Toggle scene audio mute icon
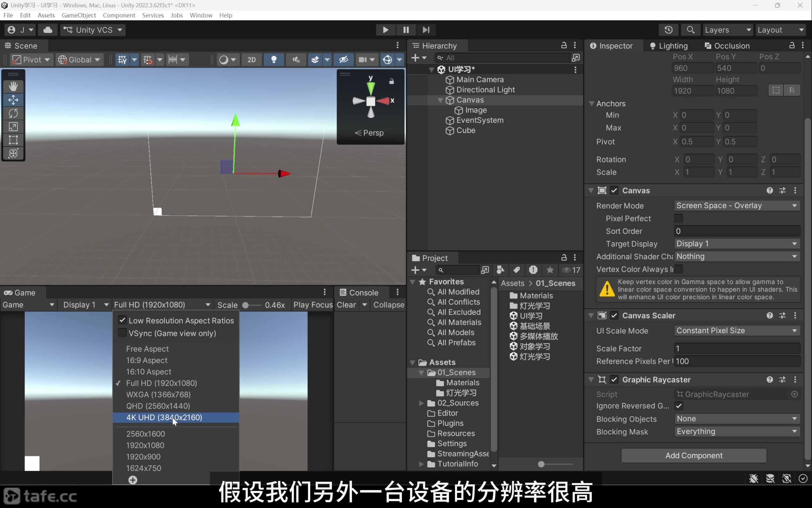 click(x=296, y=60)
